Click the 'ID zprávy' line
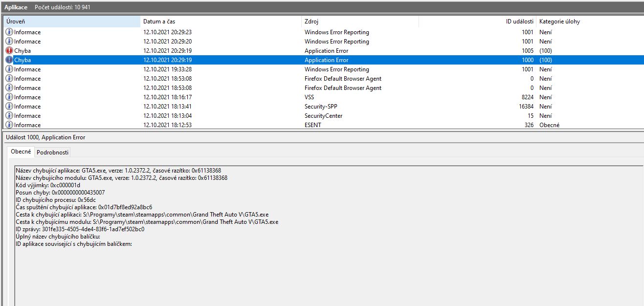 (80, 229)
